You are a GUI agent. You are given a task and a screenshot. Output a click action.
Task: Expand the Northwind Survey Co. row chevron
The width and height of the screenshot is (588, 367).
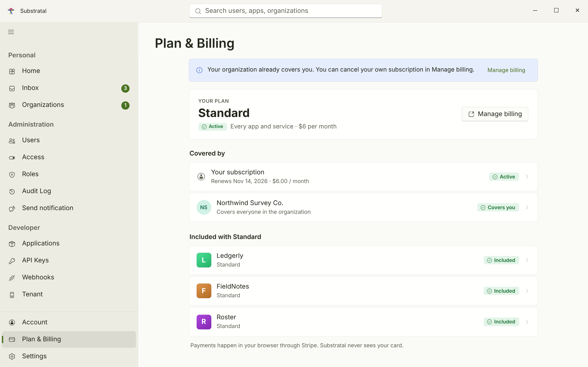point(527,207)
